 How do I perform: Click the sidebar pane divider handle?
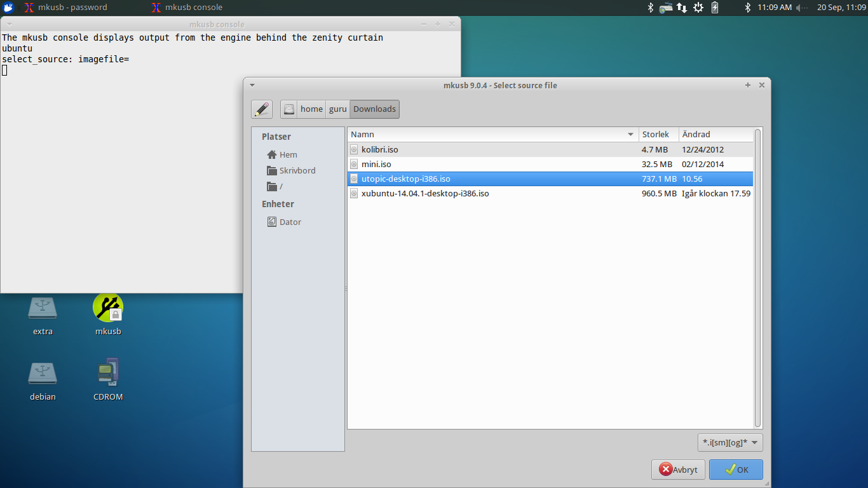346,289
